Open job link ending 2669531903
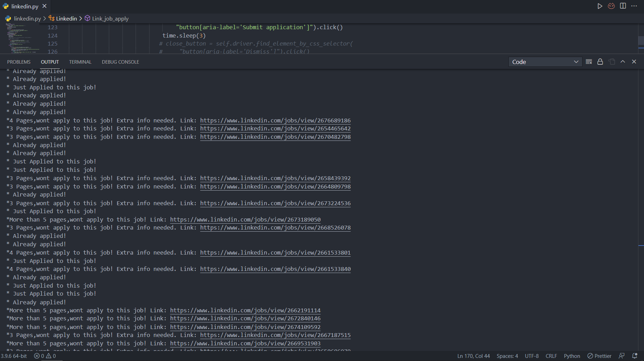 pos(245,343)
